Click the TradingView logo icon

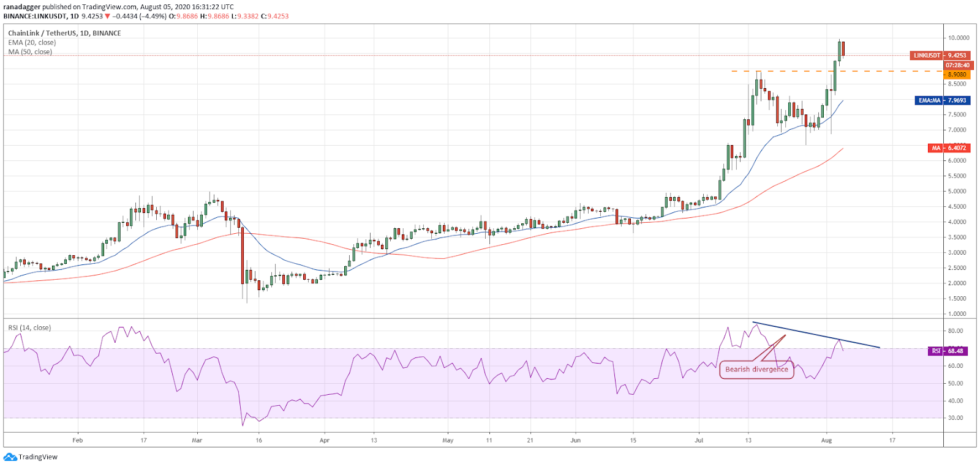coord(10,457)
